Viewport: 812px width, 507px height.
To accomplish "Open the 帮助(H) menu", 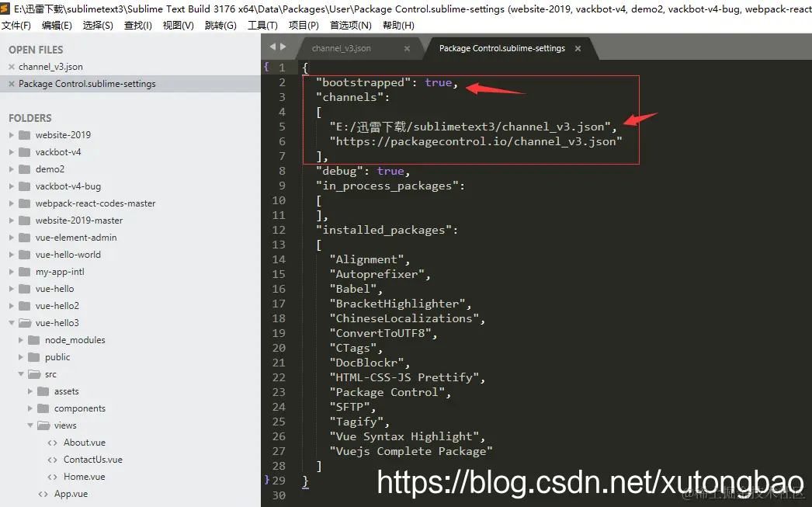I will (398, 26).
